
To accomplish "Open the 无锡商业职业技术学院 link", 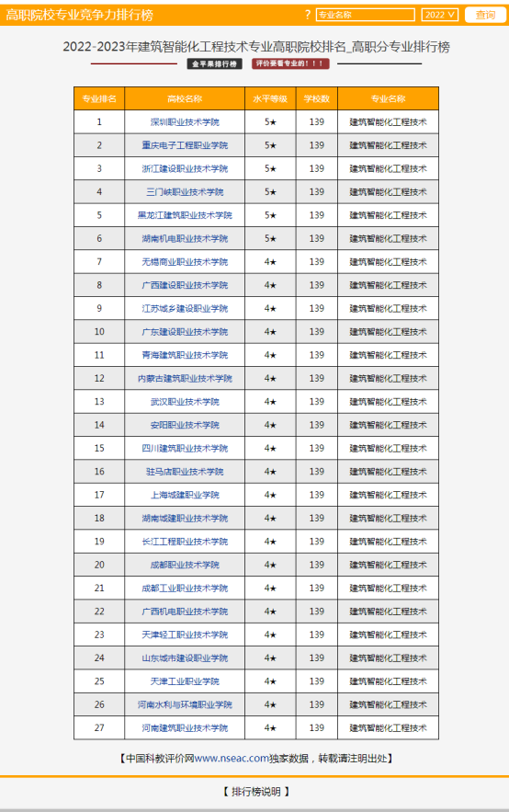I will [185, 262].
